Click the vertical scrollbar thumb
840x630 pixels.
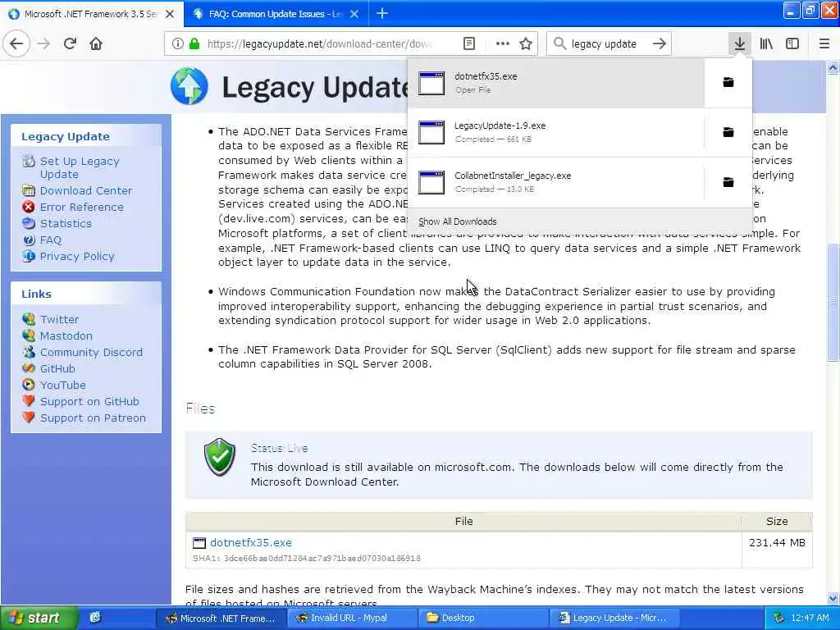(x=833, y=302)
